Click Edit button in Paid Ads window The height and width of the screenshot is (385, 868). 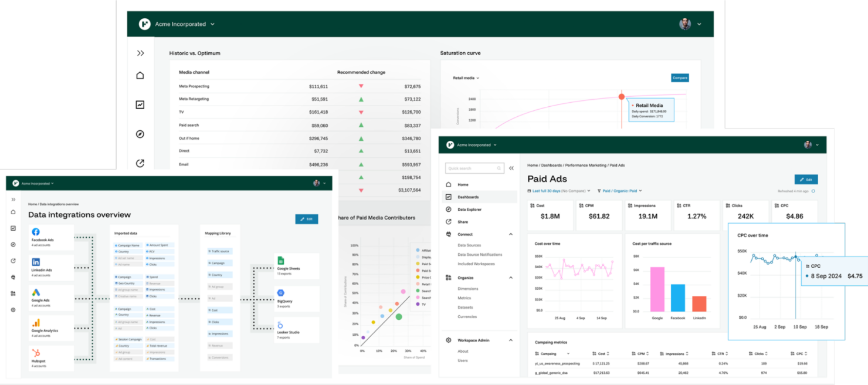(x=806, y=180)
